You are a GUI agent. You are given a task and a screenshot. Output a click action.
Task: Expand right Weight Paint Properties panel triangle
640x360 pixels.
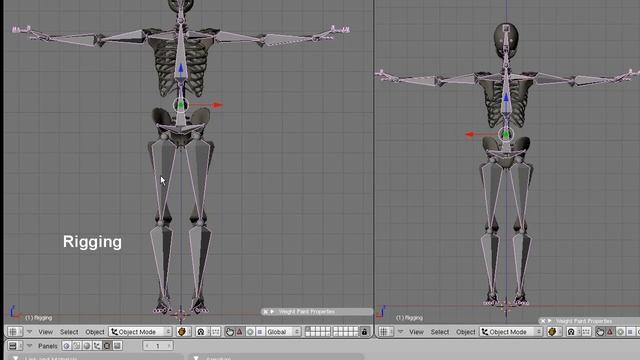550,321
